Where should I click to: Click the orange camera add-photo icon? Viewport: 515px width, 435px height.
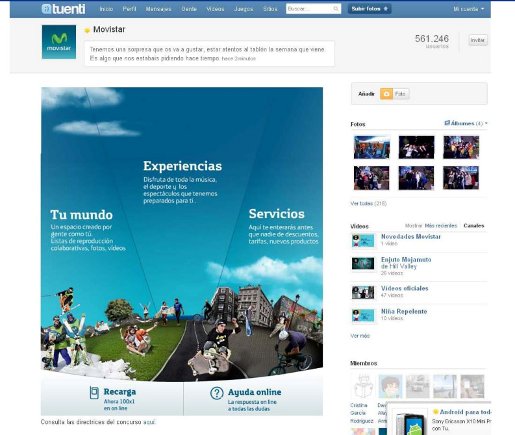coord(386,94)
